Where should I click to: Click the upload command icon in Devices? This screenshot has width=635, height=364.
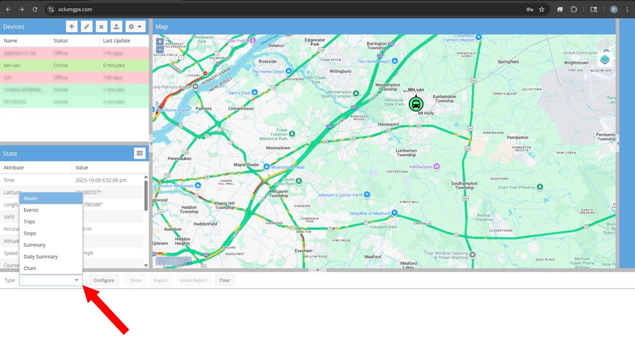(x=116, y=27)
